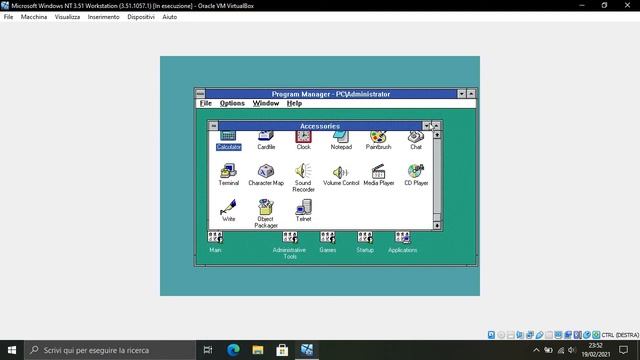Image resolution: width=640 pixels, height=360 pixels.
Task: Open Program Manager Window menu
Action: click(x=266, y=103)
